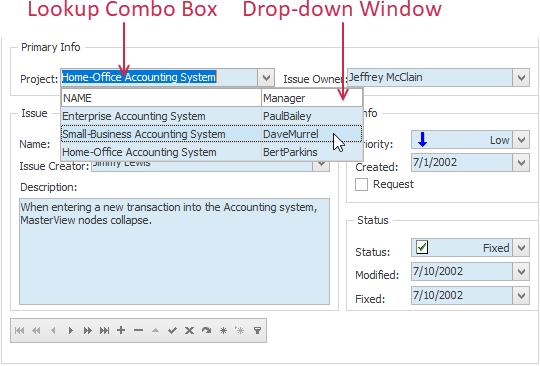Open the Priority dropdown arrow
The image size is (540, 366).
[x=521, y=140]
